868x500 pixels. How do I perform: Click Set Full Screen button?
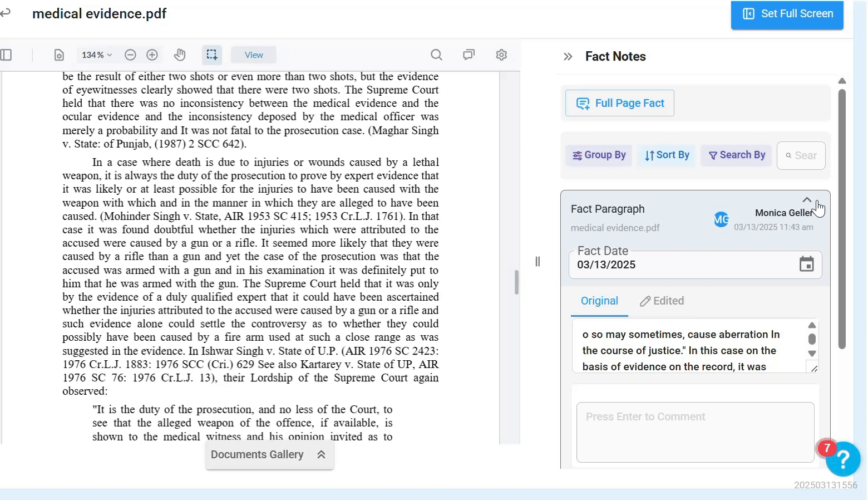coord(787,14)
